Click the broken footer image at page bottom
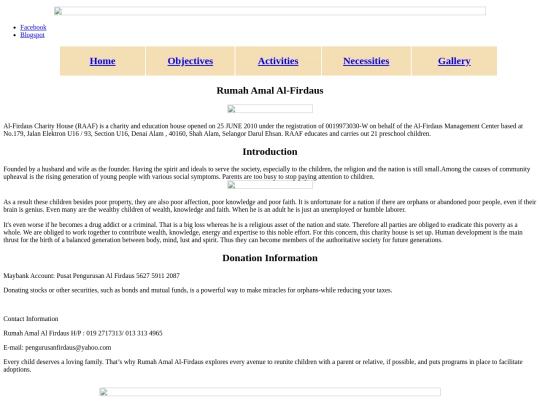 click(x=270, y=392)
